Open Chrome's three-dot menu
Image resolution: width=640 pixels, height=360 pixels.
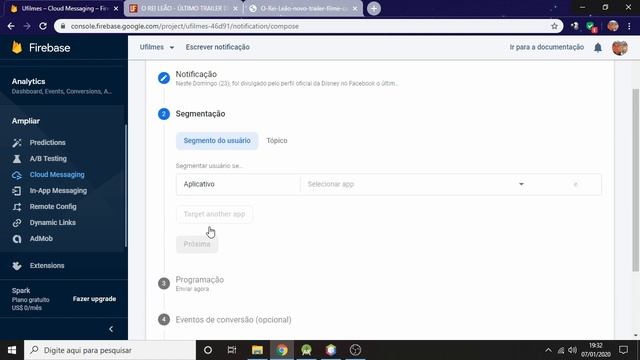(629, 26)
